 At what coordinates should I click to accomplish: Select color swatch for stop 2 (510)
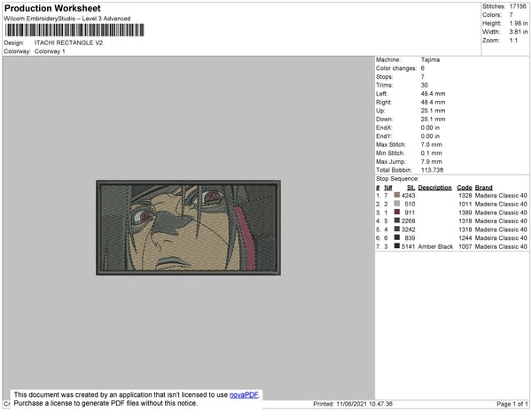397,204
